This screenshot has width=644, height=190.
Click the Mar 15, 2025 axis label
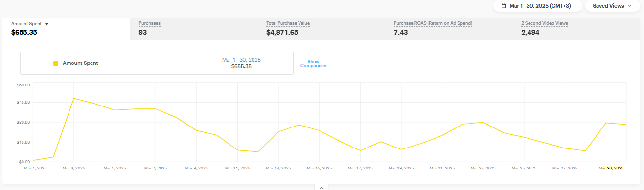pos(320,168)
